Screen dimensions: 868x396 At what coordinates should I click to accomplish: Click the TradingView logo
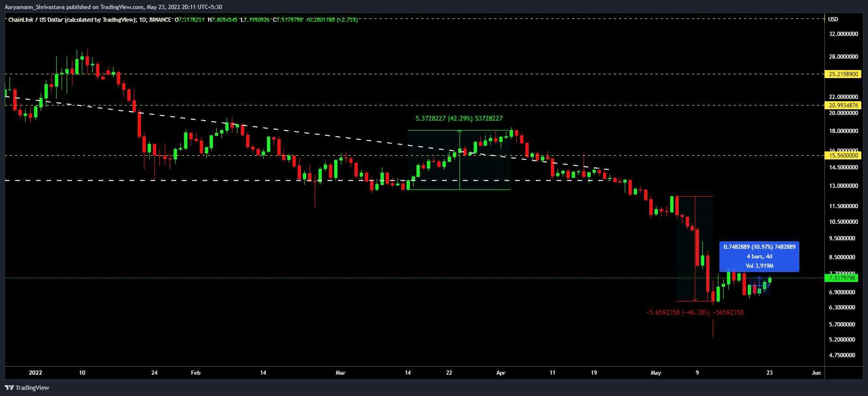[x=27, y=387]
